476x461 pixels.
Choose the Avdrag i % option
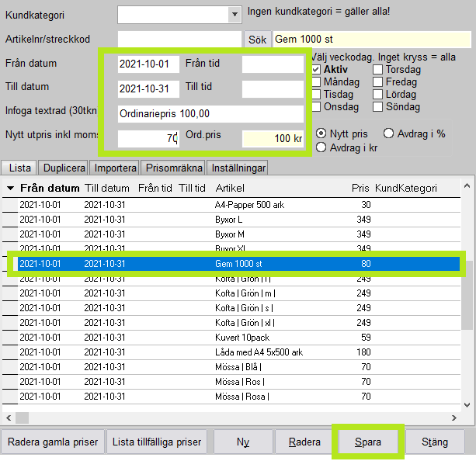point(389,133)
